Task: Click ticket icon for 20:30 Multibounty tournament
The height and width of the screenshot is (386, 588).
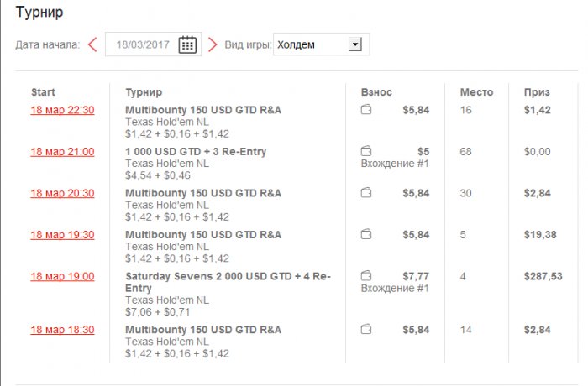Action: 366,193
